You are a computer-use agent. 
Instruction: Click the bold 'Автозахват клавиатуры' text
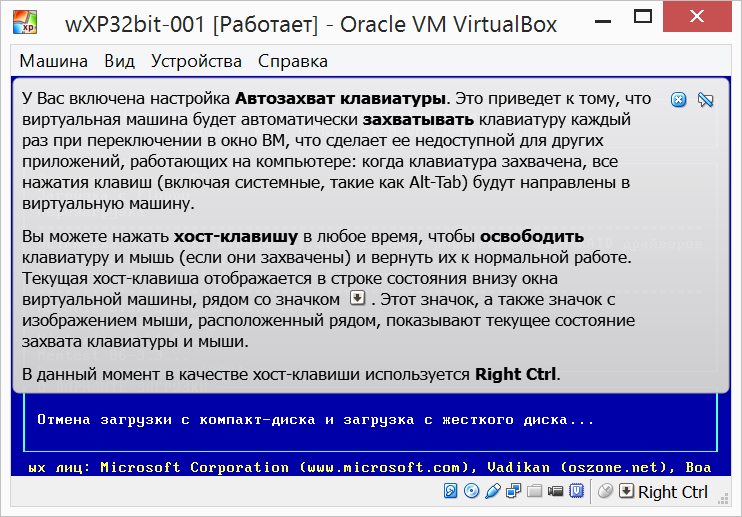[340, 98]
